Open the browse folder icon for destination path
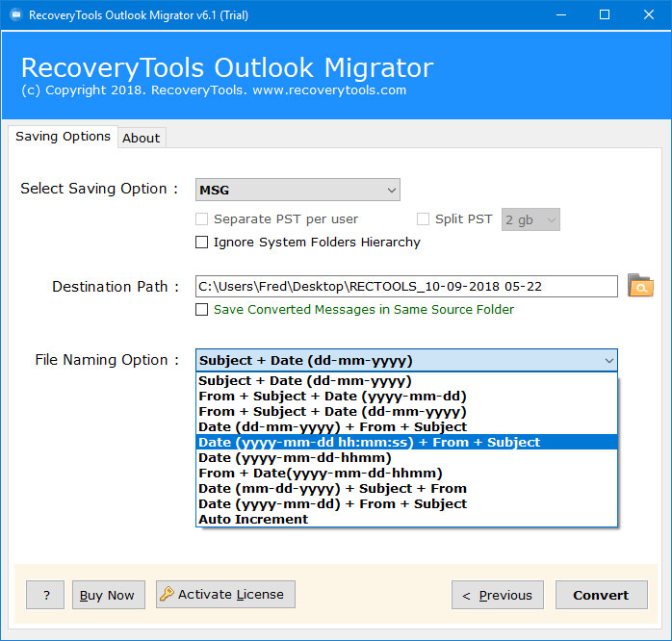 [640, 286]
